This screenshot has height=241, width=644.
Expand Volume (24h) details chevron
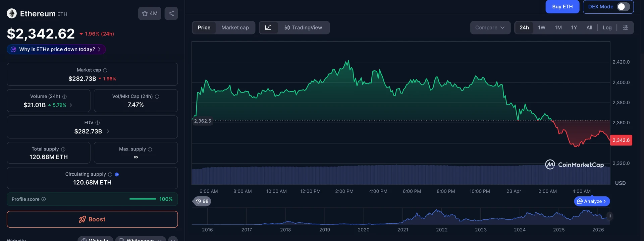[x=71, y=105]
